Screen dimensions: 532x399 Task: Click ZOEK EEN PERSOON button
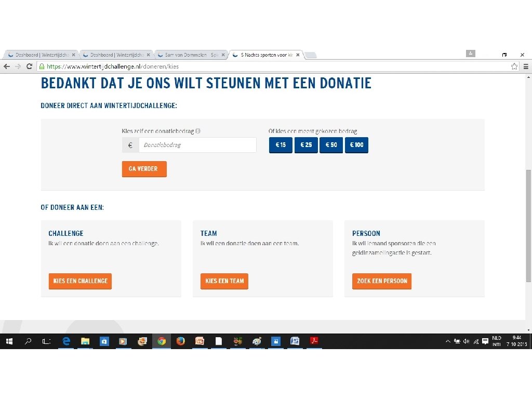coord(382,281)
